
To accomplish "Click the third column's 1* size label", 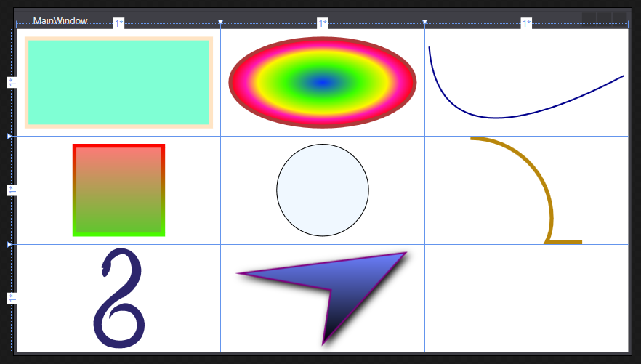I will [526, 24].
